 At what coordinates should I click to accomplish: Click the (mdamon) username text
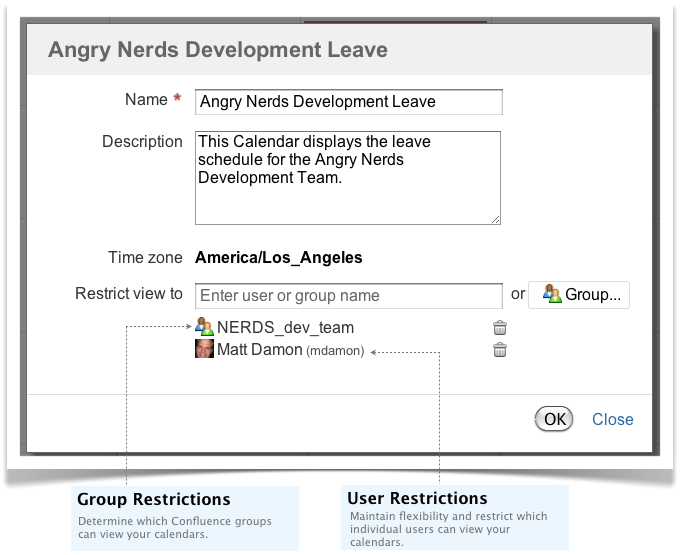pos(335,351)
